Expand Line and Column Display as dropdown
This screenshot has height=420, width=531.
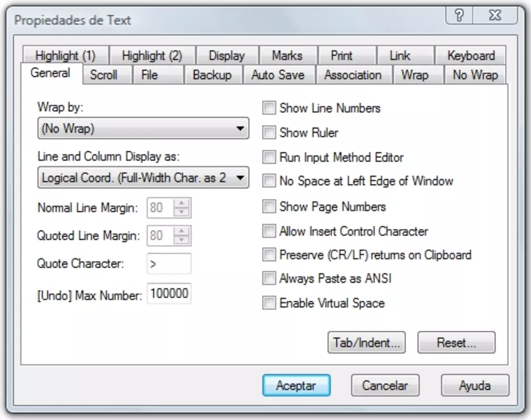click(143, 177)
